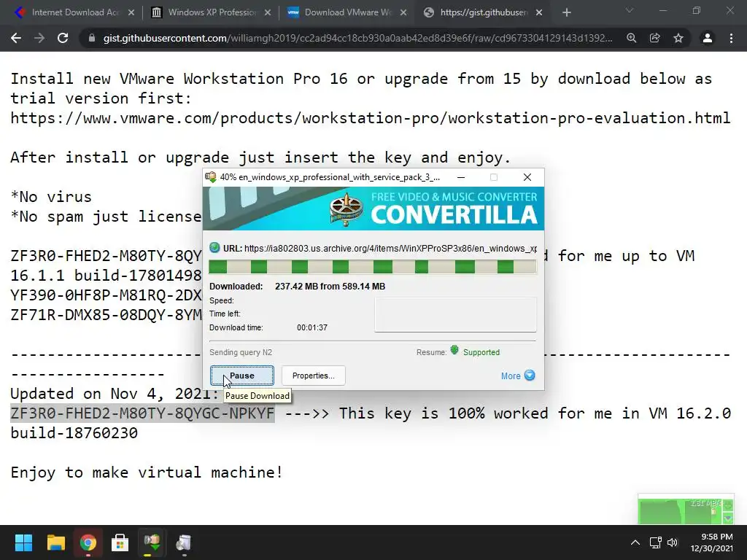Click the download speed meter widget
This screenshot has height=560, width=747.
click(x=686, y=510)
